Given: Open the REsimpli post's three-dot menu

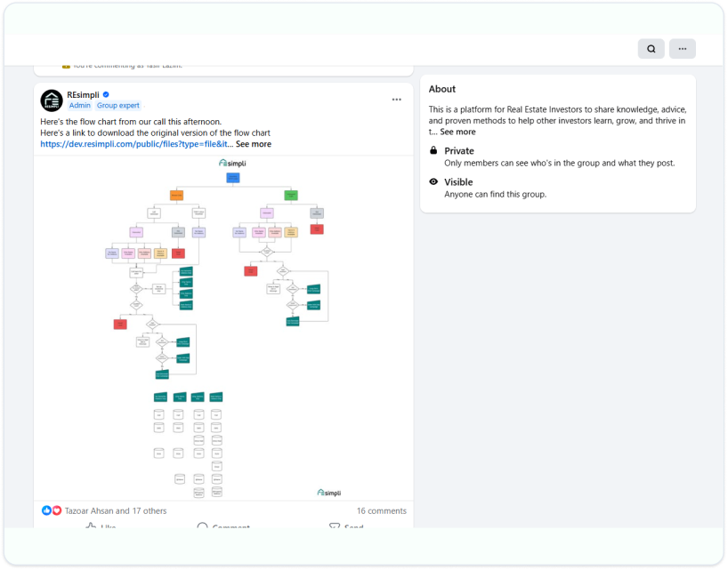Looking at the screenshot, I should (397, 100).
